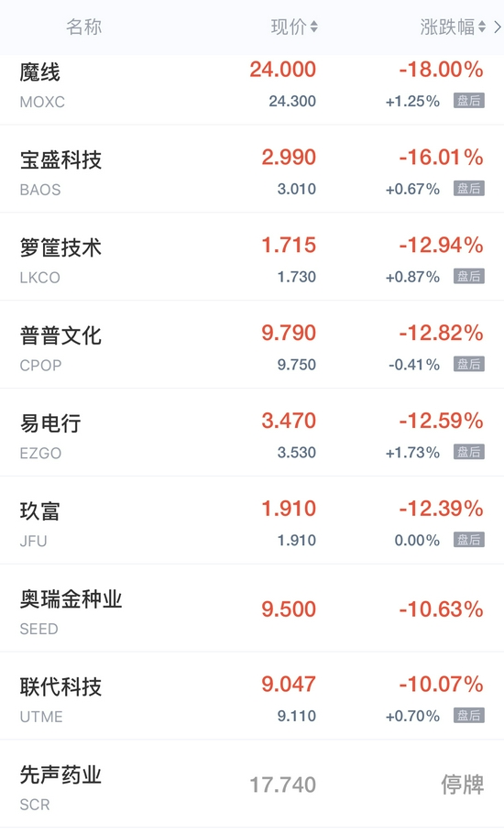Click 停牌 status for 先声药业
The image size is (504, 834).
(x=463, y=785)
